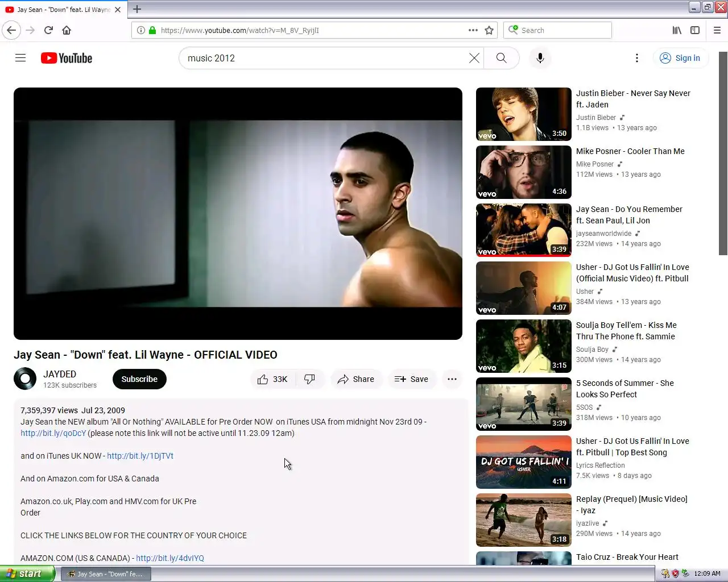Image resolution: width=728 pixels, height=582 pixels.
Task: Open Mike Posner Cooler Than Me thumbnail
Action: [524, 172]
